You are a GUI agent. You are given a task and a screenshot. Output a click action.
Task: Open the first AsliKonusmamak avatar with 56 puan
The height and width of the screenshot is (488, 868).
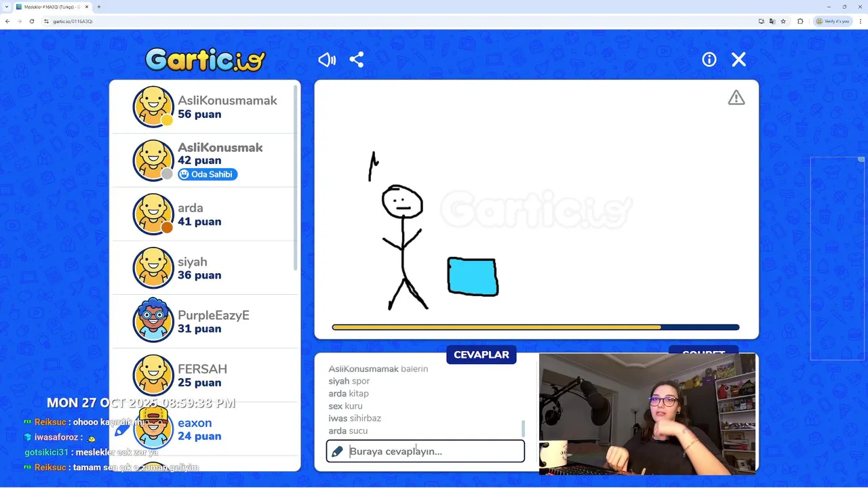tap(153, 106)
